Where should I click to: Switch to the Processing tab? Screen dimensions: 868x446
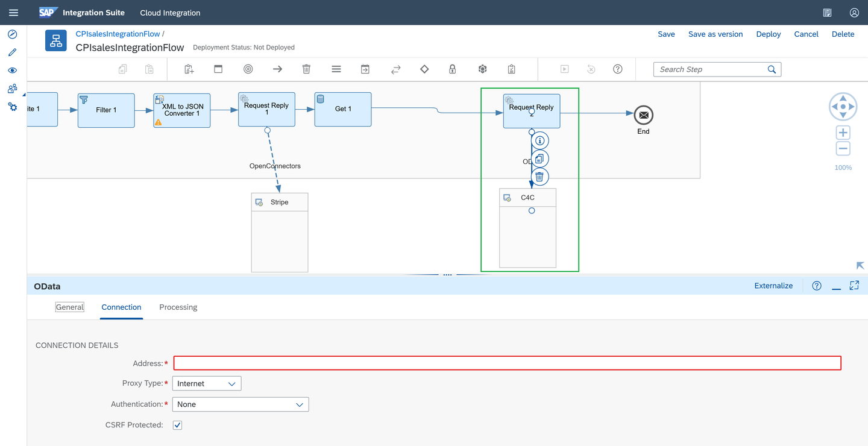click(x=178, y=307)
